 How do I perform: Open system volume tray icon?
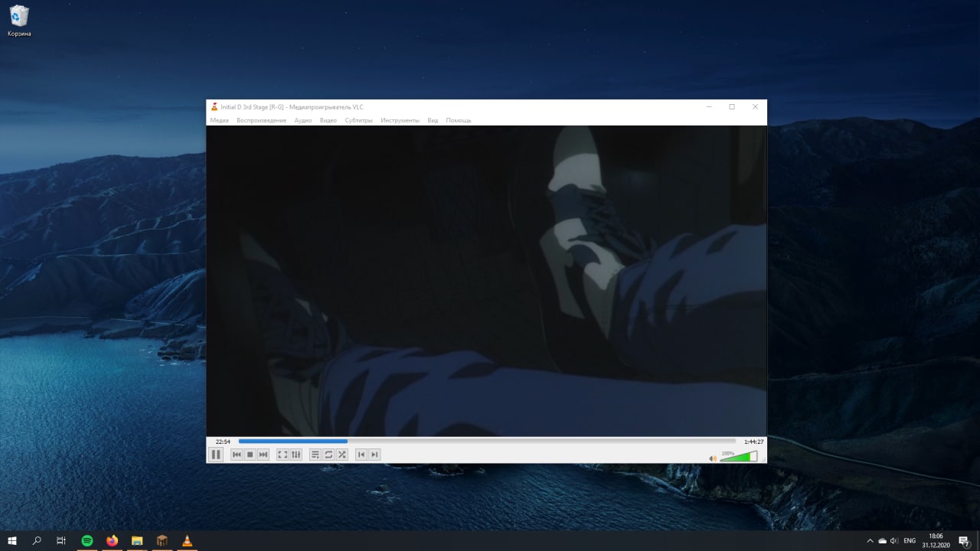point(894,541)
